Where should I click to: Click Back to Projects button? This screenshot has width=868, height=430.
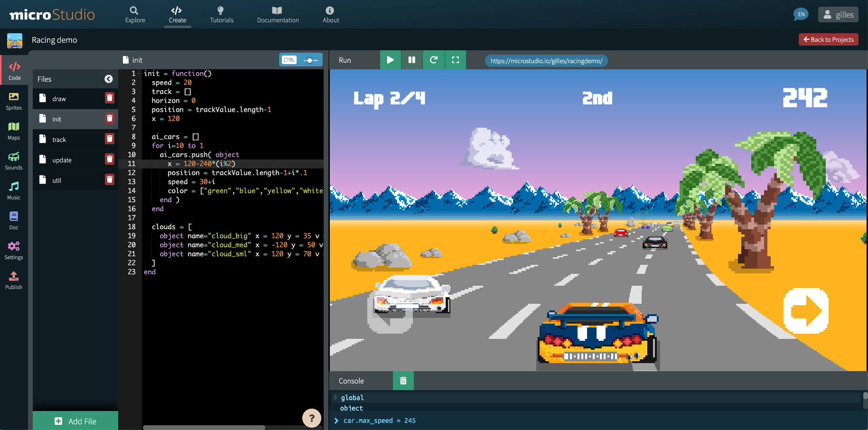[828, 39]
